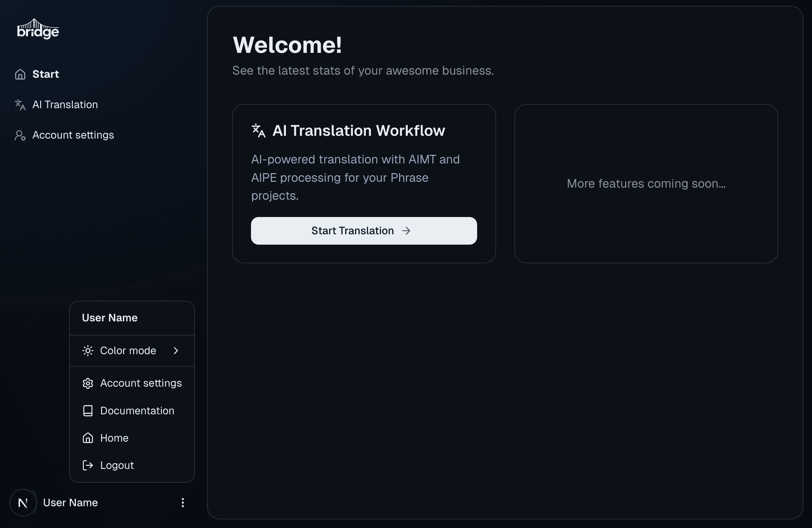
Task: Click the logout arrow icon in the user menu
Action: 88,465
